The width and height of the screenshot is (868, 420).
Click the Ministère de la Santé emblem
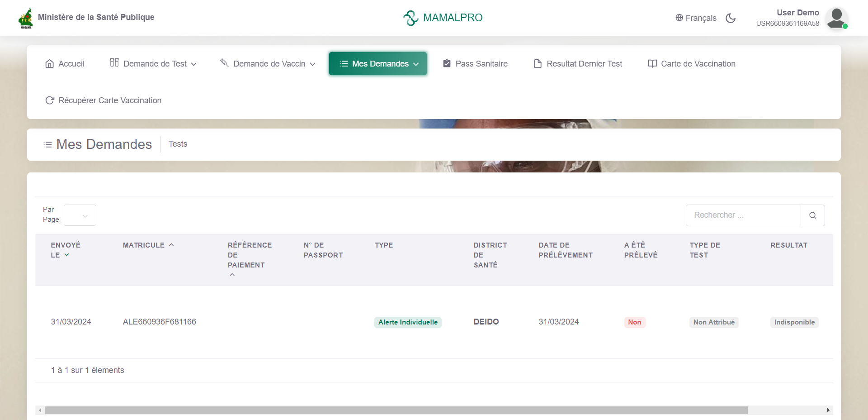coord(26,18)
